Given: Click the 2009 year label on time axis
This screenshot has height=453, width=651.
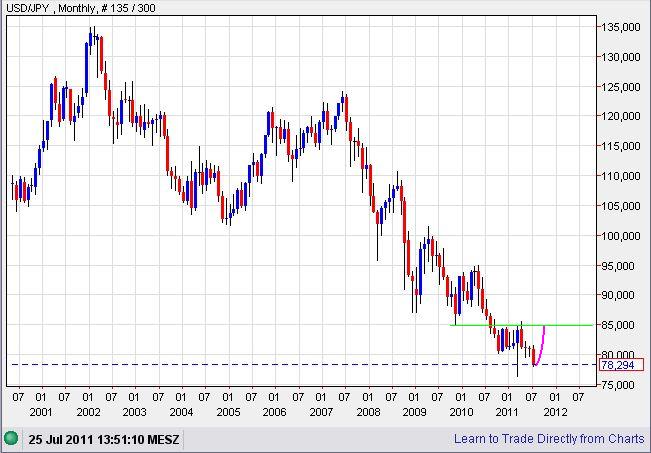Looking at the screenshot, I should click(415, 412).
